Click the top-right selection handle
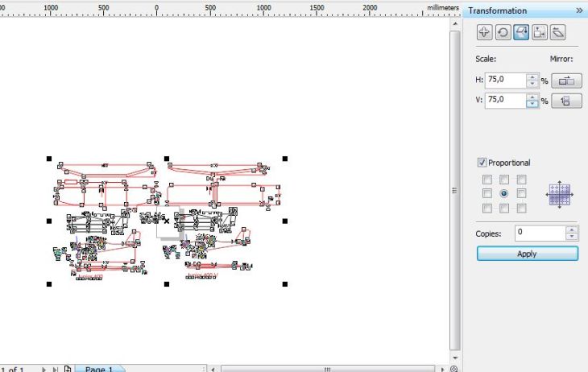This screenshot has width=588, height=372. click(x=285, y=159)
